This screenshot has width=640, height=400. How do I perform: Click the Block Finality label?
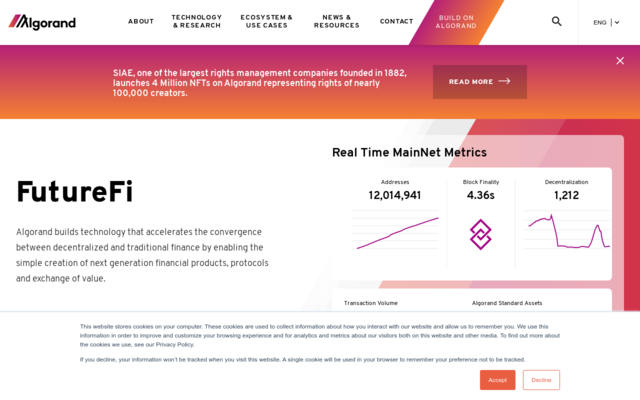coord(481,182)
